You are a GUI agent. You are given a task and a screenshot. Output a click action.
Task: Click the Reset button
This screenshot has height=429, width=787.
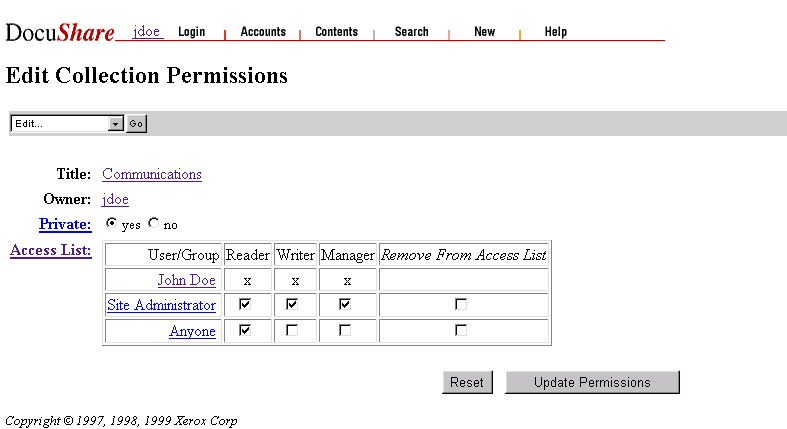click(467, 382)
